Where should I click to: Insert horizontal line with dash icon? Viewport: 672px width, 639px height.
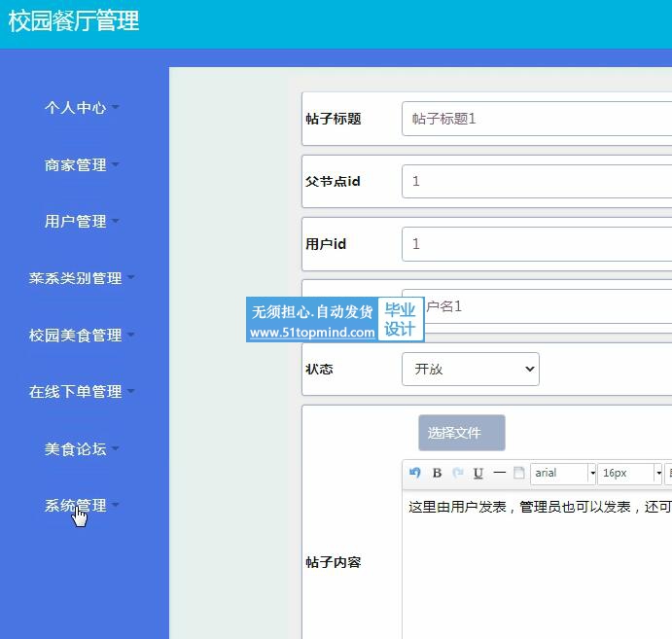pos(499,473)
